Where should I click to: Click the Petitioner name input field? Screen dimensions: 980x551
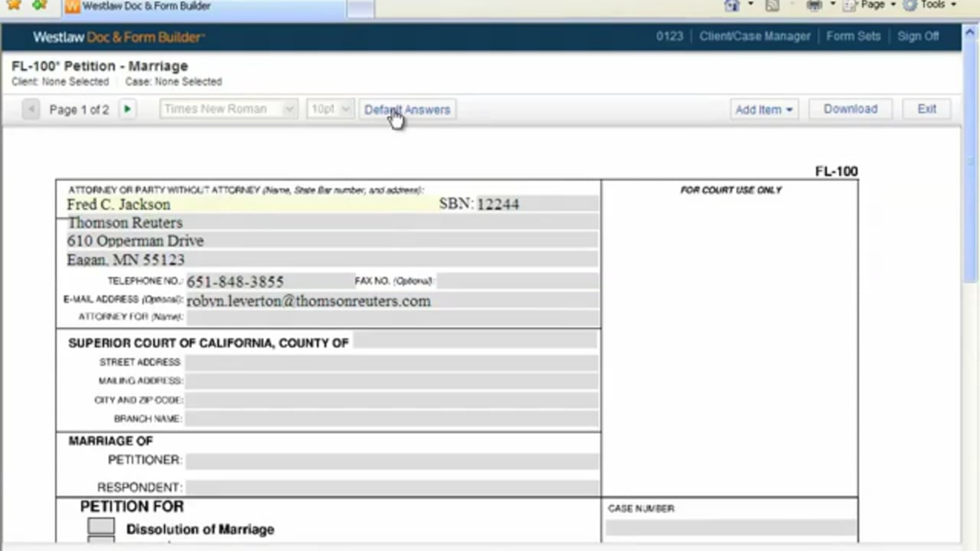pyautogui.click(x=392, y=460)
